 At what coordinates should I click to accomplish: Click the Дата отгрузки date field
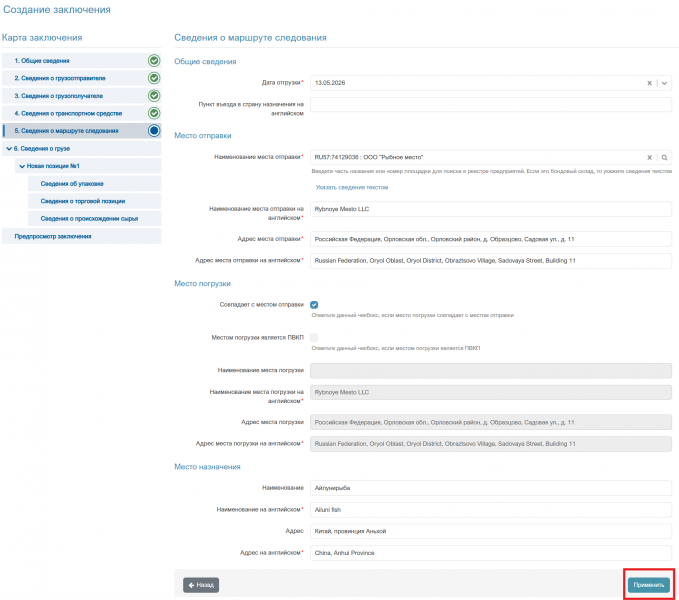pos(491,83)
